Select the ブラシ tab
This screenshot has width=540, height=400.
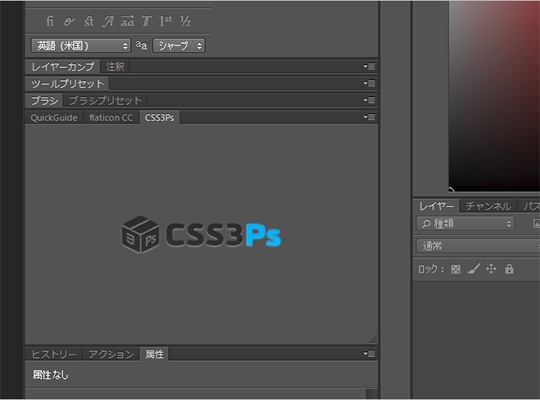45,100
